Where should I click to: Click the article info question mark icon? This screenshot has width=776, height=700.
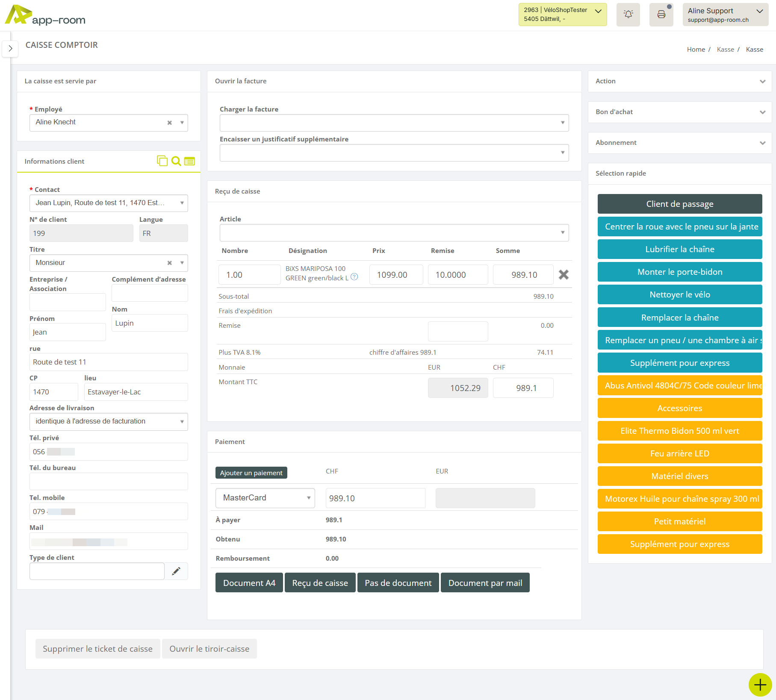click(354, 277)
